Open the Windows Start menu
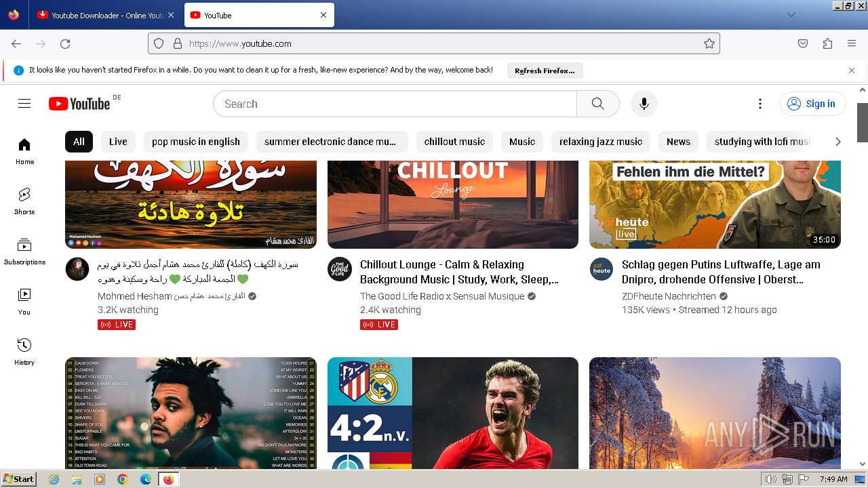Screen dimensions: 868x488 point(18,479)
